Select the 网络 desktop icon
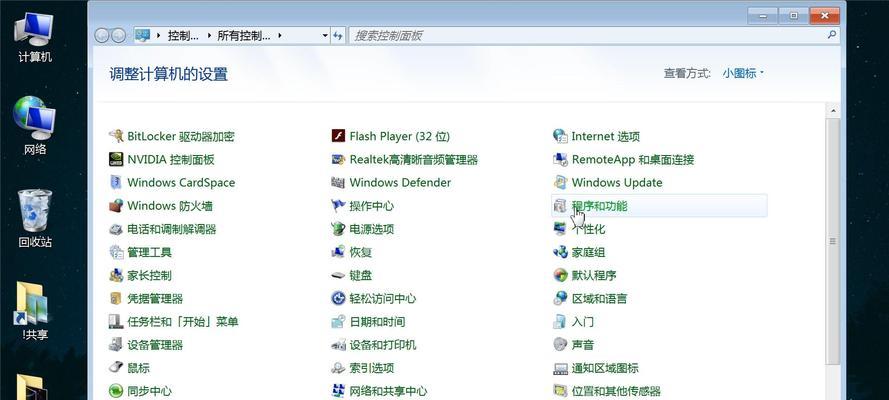Screen dimensions: 889x400 [x=35, y=126]
